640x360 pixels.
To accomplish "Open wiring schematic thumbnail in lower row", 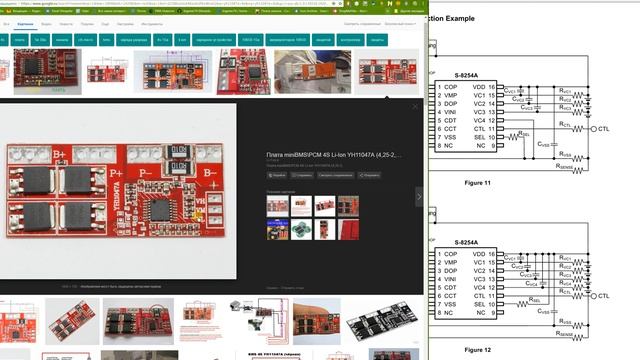I will pos(259,322).
